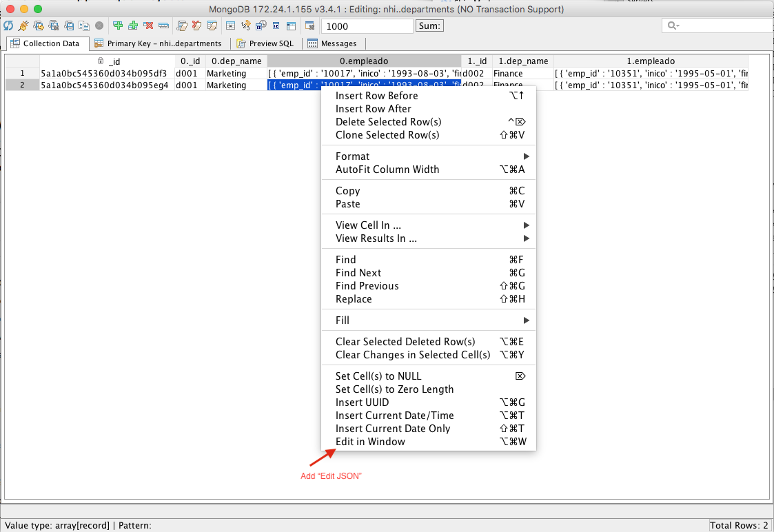This screenshot has width=774, height=532.
Task: Choose Insert Current Date/Time
Action: pos(429,416)
